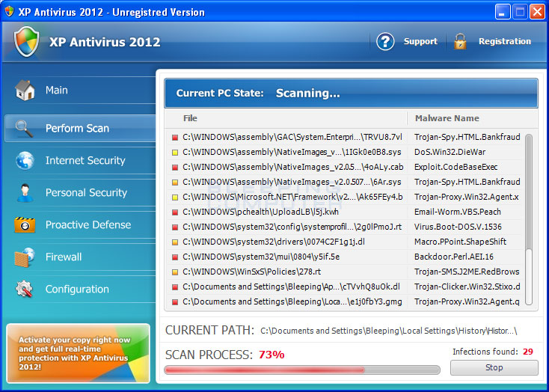The image size is (549, 392).
Task: Click the Registration padlock icon
Action: click(x=460, y=42)
